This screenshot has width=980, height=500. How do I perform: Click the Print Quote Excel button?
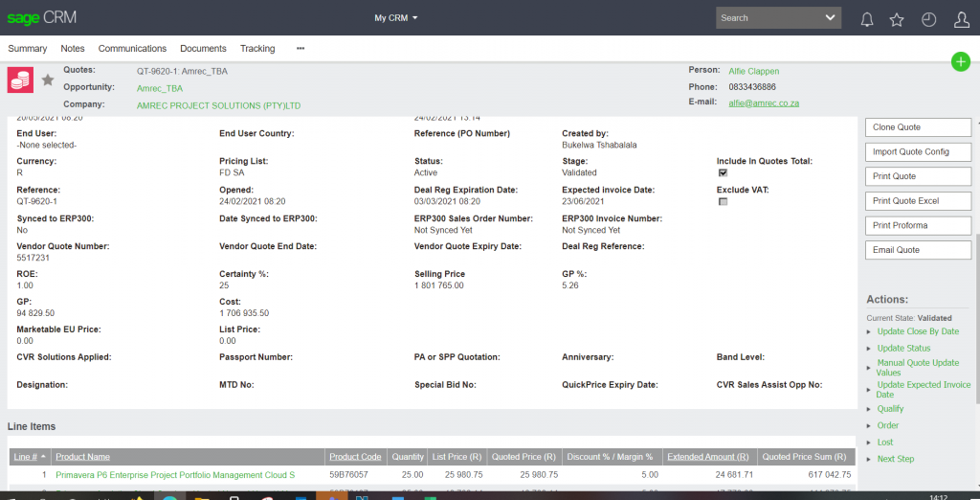click(x=918, y=201)
